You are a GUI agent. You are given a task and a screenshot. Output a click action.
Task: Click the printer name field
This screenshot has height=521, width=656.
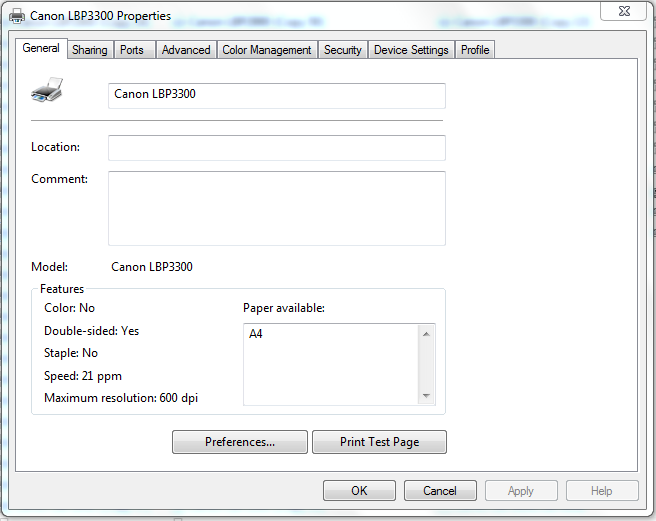277,96
